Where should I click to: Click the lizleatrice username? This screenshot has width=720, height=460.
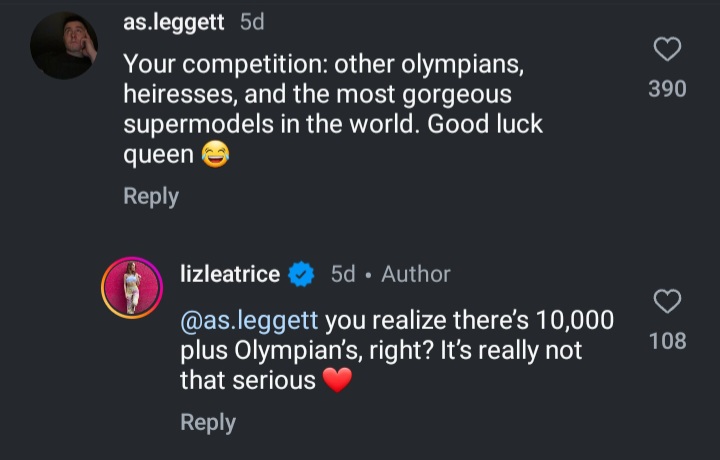point(229,274)
